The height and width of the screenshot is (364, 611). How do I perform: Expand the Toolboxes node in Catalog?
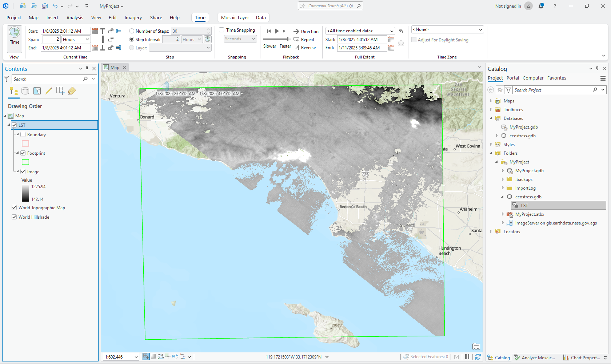(491, 110)
